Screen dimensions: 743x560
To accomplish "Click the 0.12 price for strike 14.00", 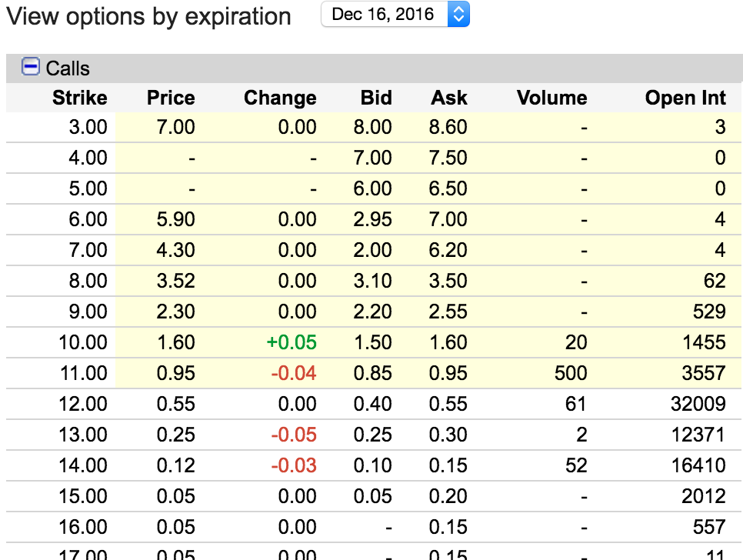I will 176,465.
